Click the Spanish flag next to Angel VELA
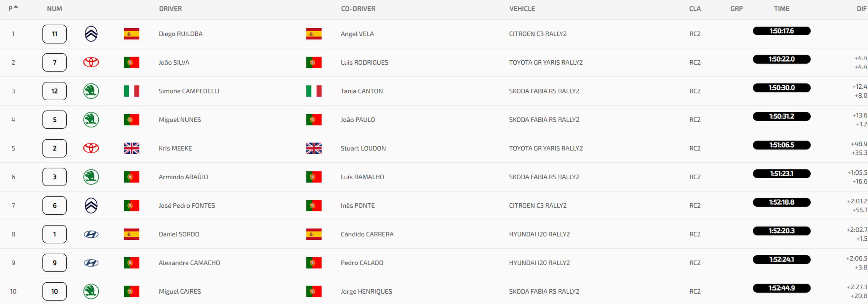Viewport: 868px width, 304px height. (314, 34)
